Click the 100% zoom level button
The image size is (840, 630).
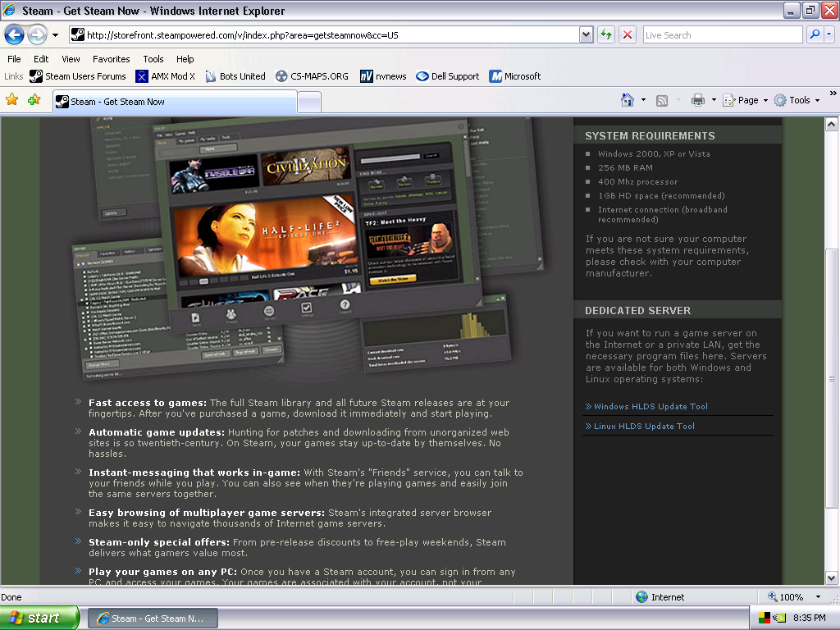[786, 597]
